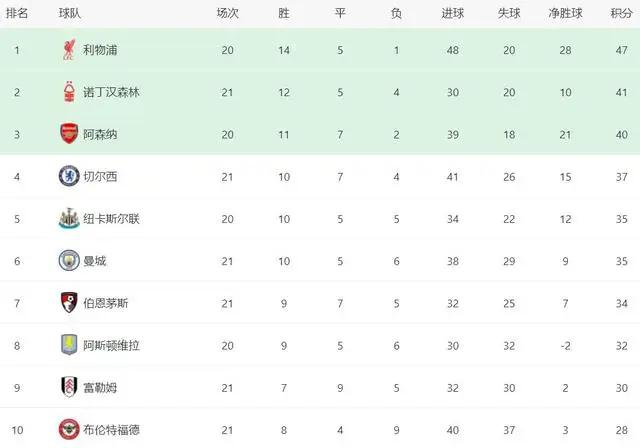Click the Brentford club crest
640x448 pixels.
click(68, 430)
